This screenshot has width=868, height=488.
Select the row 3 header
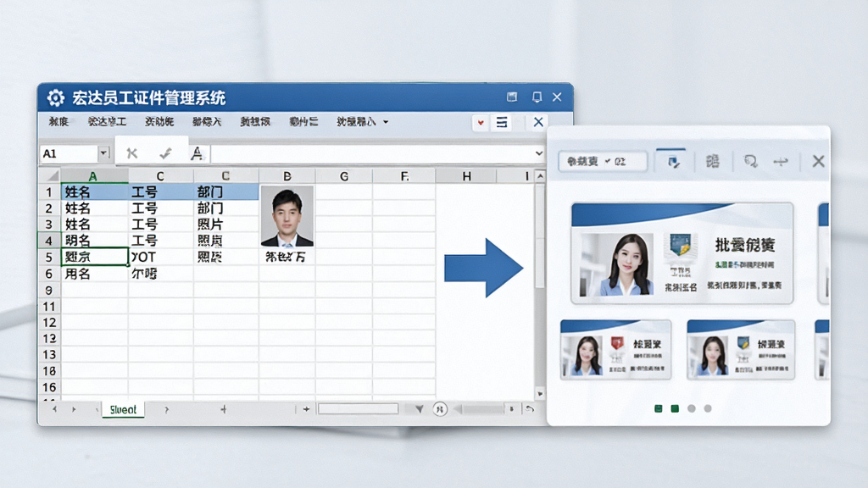coord(49,224)
